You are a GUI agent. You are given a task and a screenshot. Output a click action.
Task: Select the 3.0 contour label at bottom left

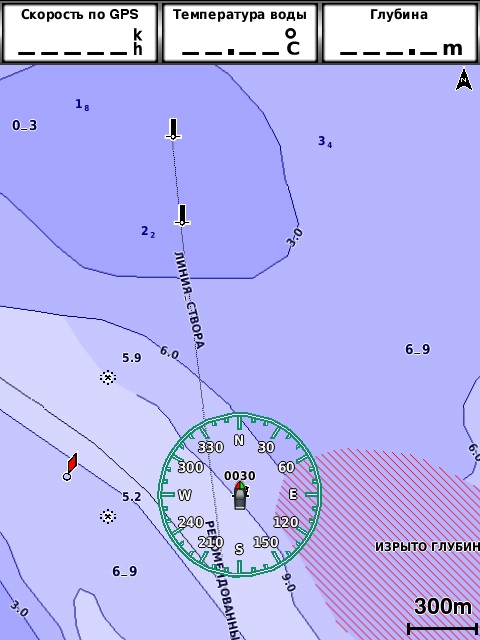(19, 609)
